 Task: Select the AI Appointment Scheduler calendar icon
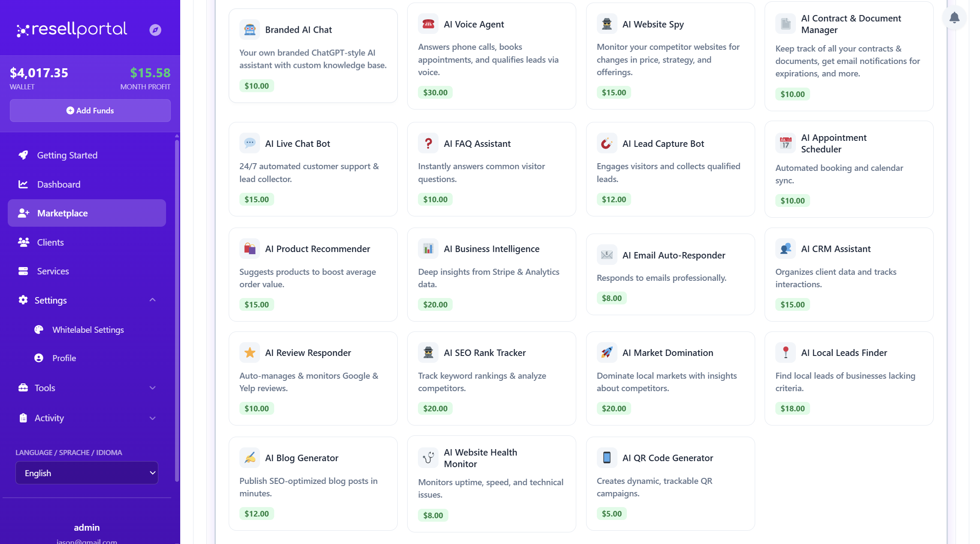(x=785, y=143)
